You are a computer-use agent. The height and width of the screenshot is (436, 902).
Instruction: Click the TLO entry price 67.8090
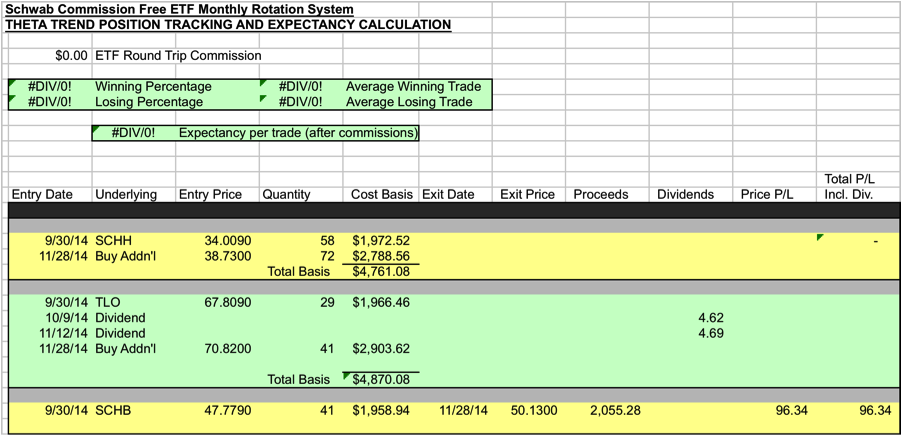point(228,302)
